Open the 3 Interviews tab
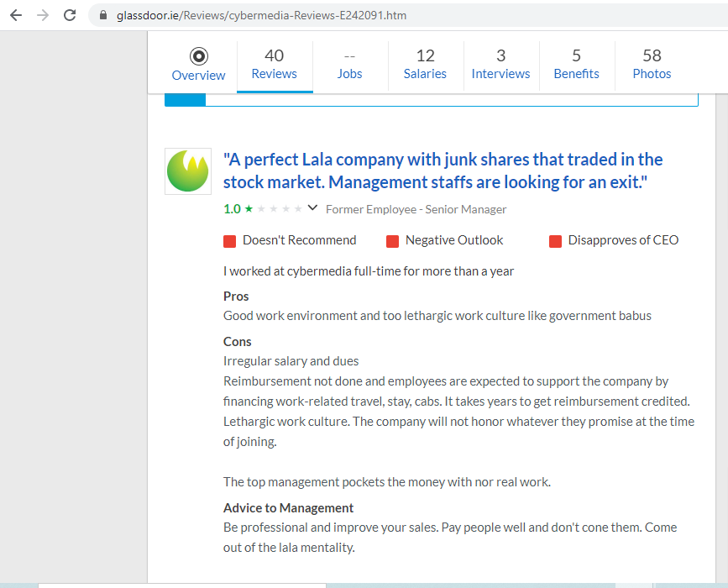The image size is (728, 588). 500,65
